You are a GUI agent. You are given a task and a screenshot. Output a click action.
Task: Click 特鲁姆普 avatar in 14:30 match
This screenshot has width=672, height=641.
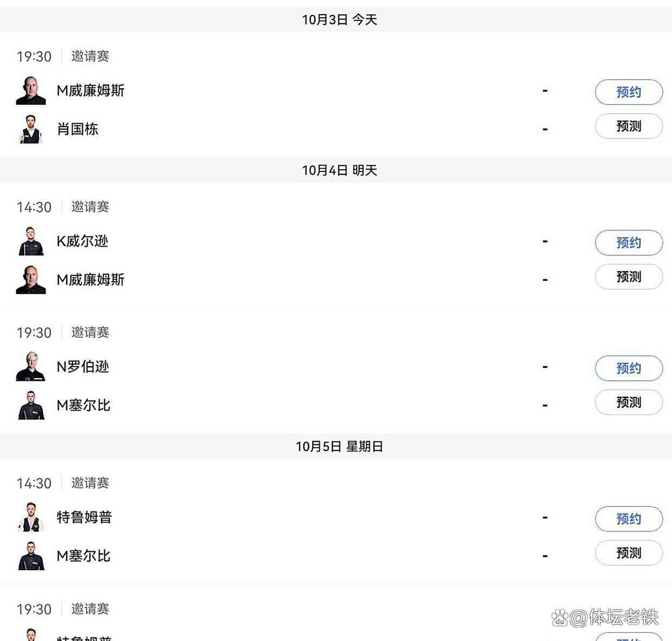(31, 517)
